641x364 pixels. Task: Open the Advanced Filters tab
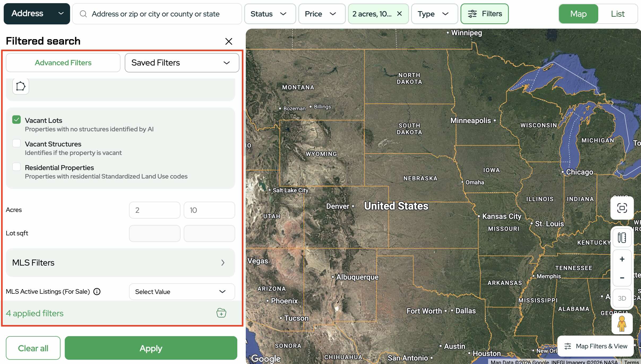coord(63,63)
